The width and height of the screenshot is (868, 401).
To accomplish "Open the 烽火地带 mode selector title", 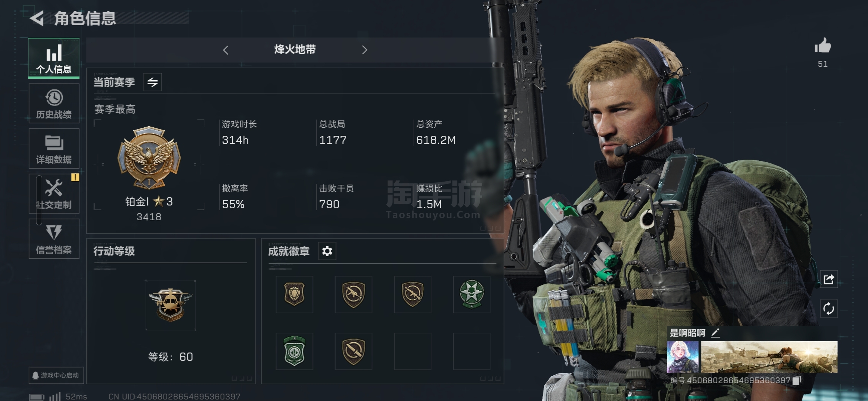I will 295,49.
